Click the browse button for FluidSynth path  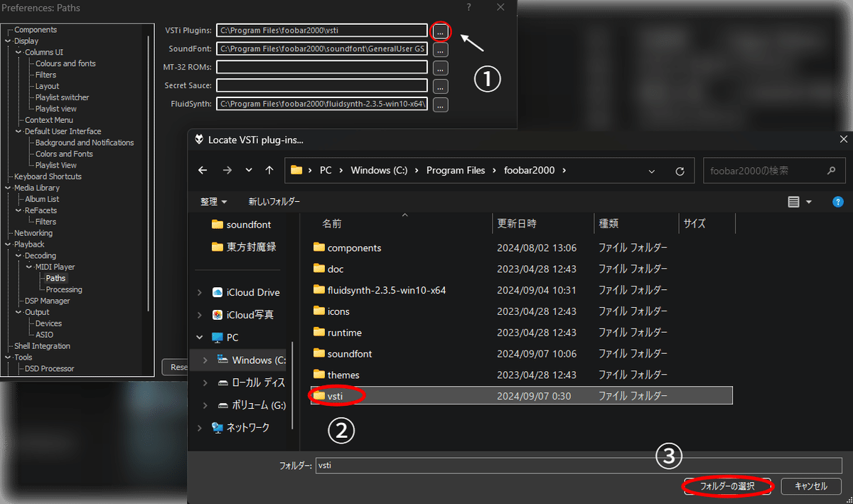(x=441, y=104)
